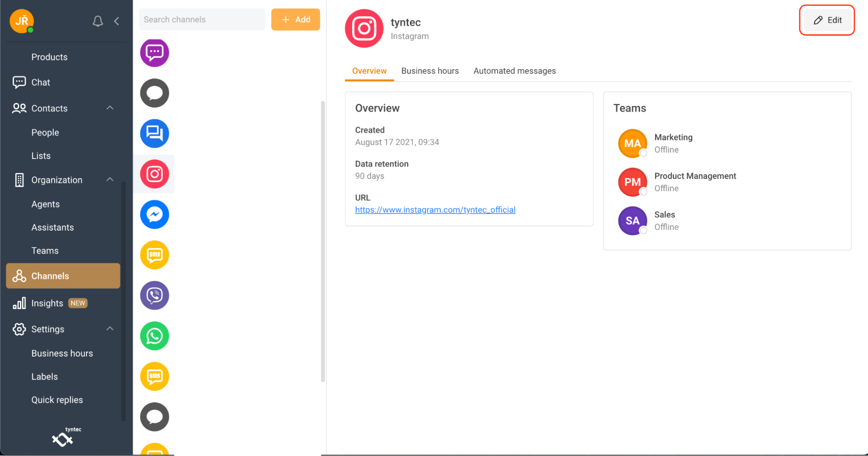Image resolution: width=868 pixels, height=456 pixels.
Task: Click the Contacts people icon
Action: [x=19, y=108]
